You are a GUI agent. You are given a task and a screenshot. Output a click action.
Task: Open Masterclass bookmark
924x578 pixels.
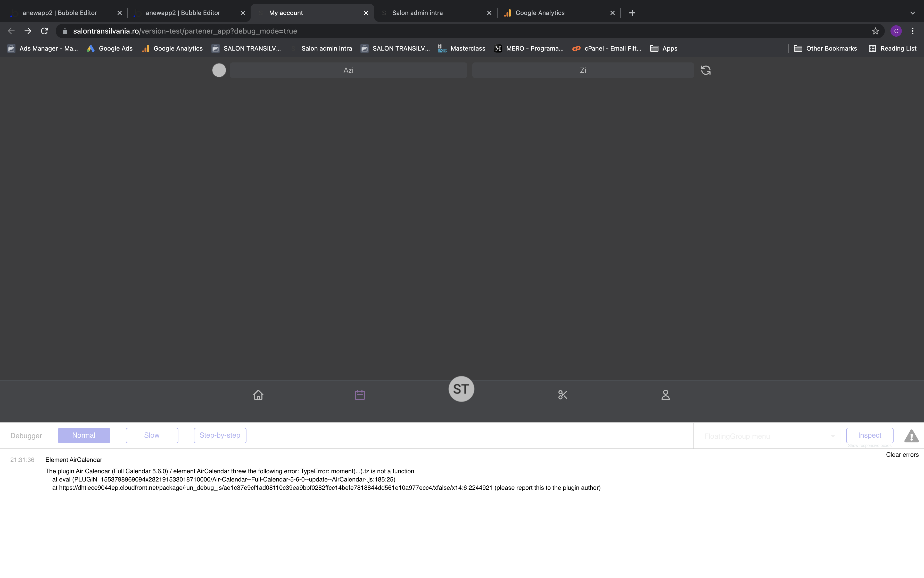(x=462, y=49)
